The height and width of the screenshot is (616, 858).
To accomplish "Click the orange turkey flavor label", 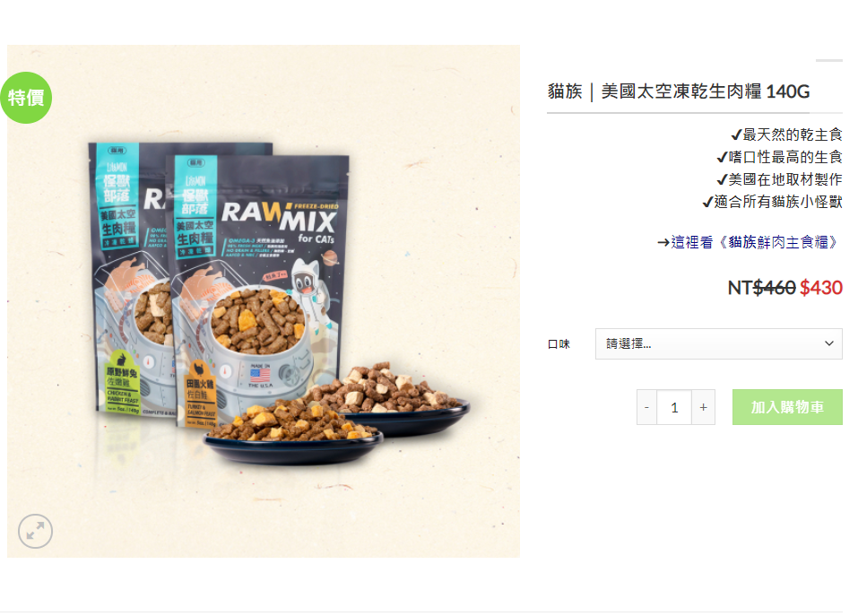I will click(x=201, y=394).
